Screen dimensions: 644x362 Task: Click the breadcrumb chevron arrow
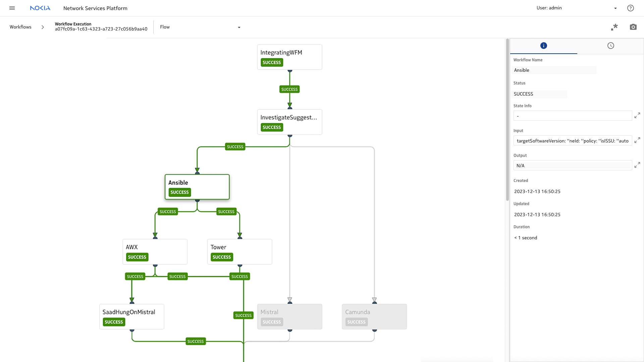[43, 27]
